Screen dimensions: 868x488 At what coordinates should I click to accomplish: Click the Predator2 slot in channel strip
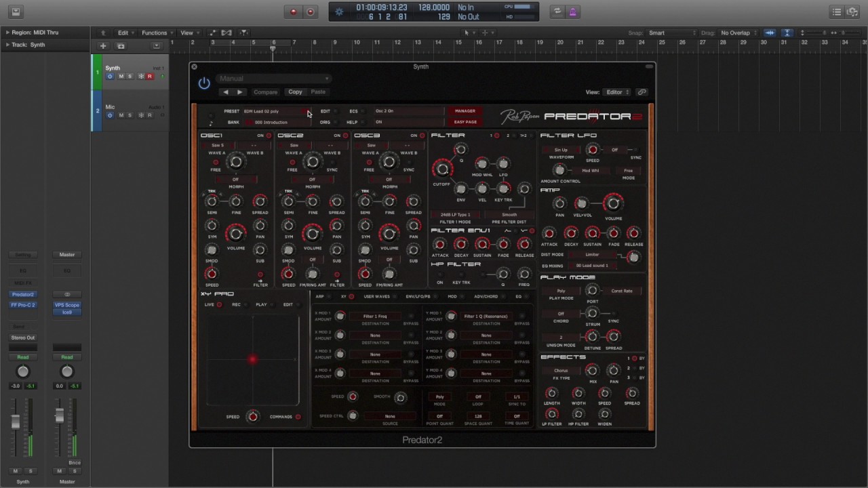(x=22, y=295)
